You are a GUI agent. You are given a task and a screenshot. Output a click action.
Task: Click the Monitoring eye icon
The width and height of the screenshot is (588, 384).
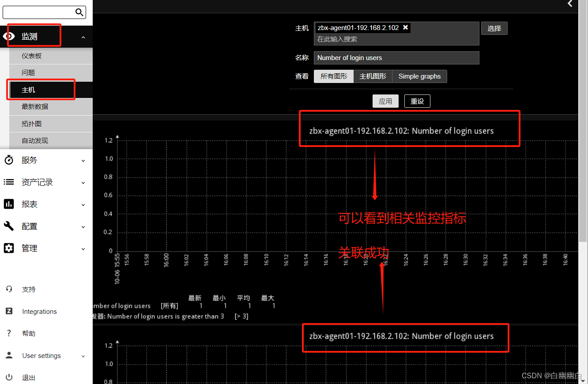(9, 36)
